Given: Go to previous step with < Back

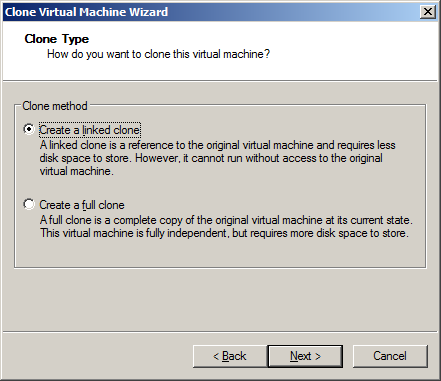Looking at the screenshot, I should coord(230,356).
